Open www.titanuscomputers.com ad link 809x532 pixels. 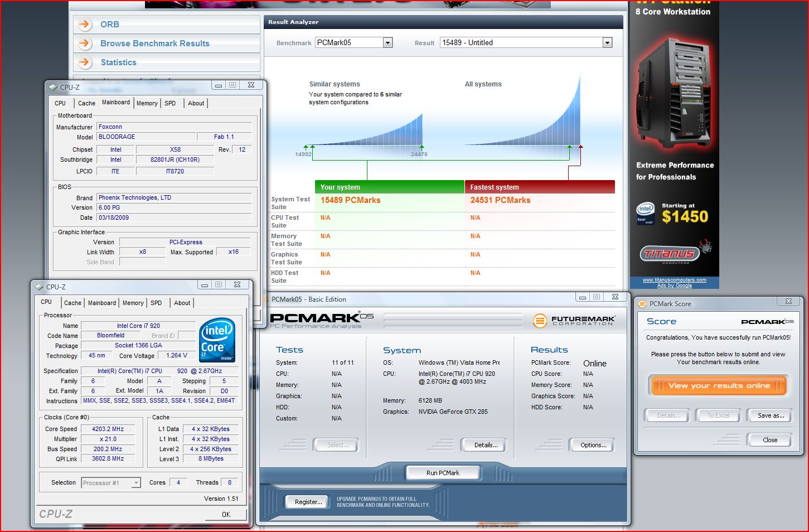[674, 280]
